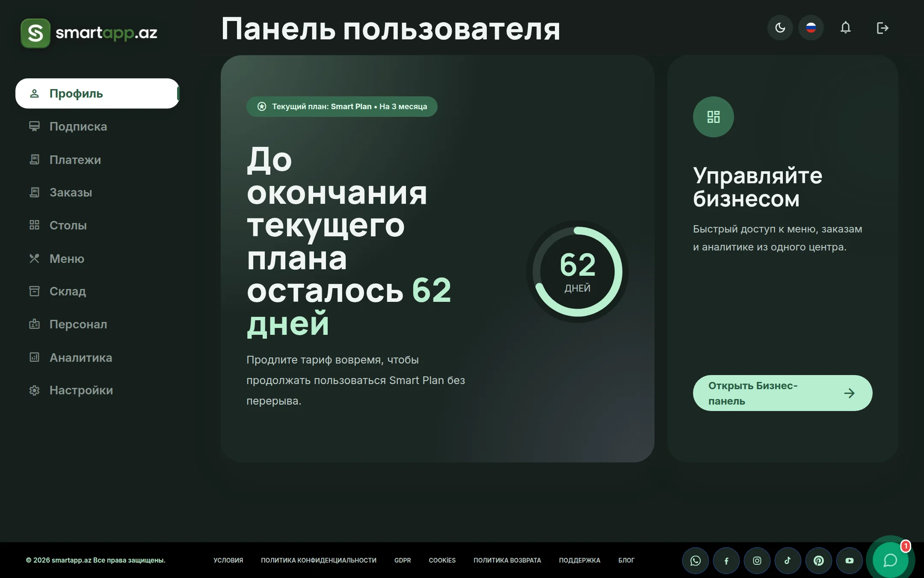Click the round dashboard icon above Управляйте бизнесом
The height and width of the screenshot is (578, 924).
click(714, 117)
